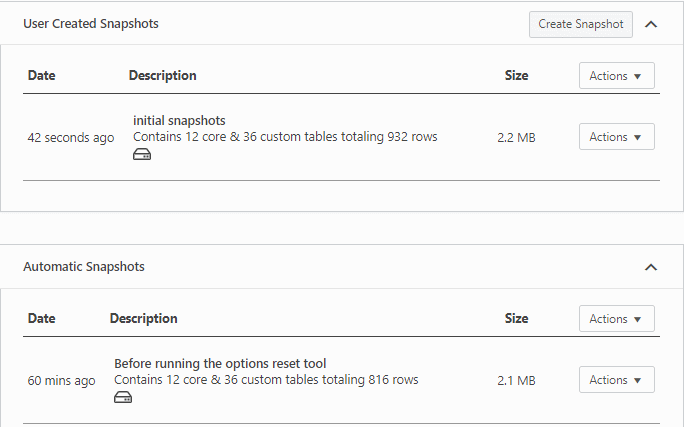The image size is (684, 427).
Task: Click the "42 seconds ago" timestamp
Action: tap(70, 138)
